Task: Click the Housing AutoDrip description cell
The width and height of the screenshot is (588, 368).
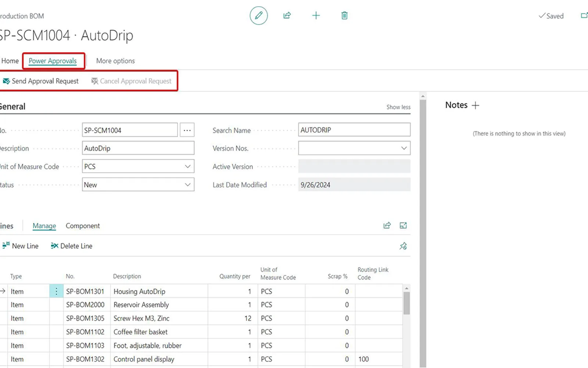Action: pos(159,291)
